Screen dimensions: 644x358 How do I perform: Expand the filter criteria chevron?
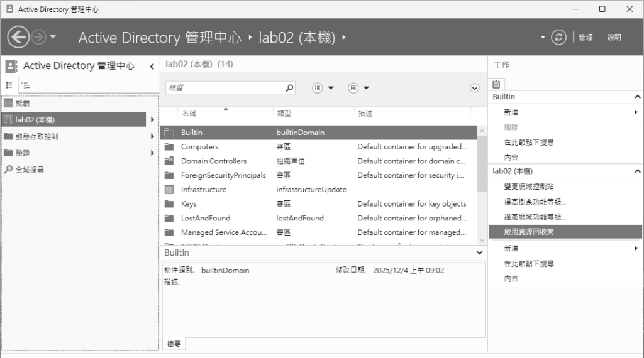tap(474, 88)
